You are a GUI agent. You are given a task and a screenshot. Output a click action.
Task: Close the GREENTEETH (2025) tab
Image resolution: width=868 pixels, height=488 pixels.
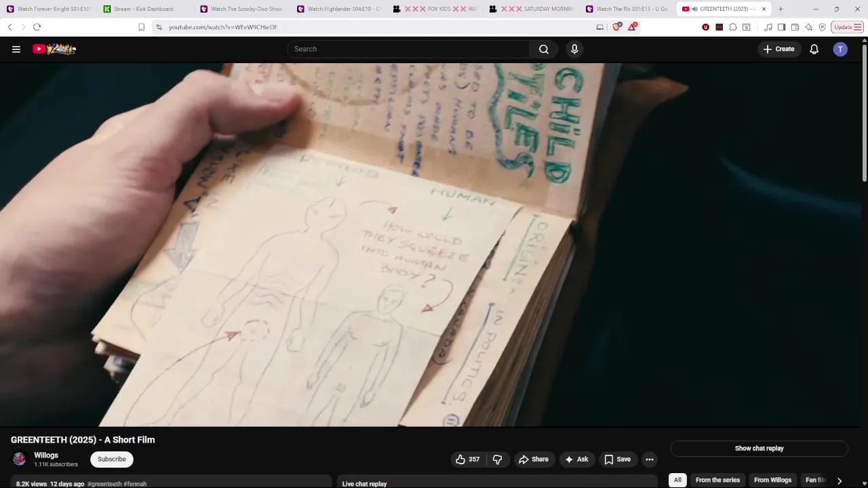(x=764, y=9)
